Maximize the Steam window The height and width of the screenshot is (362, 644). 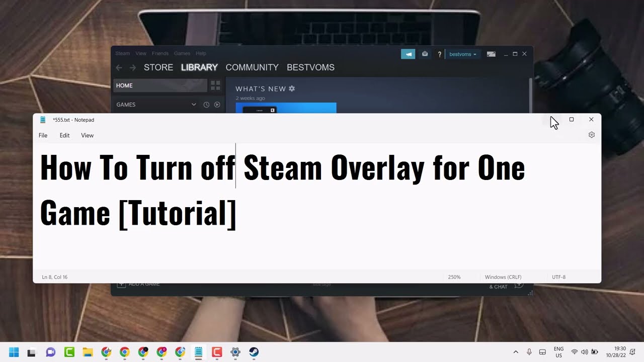pyautogui.click(x=515, y=54)
